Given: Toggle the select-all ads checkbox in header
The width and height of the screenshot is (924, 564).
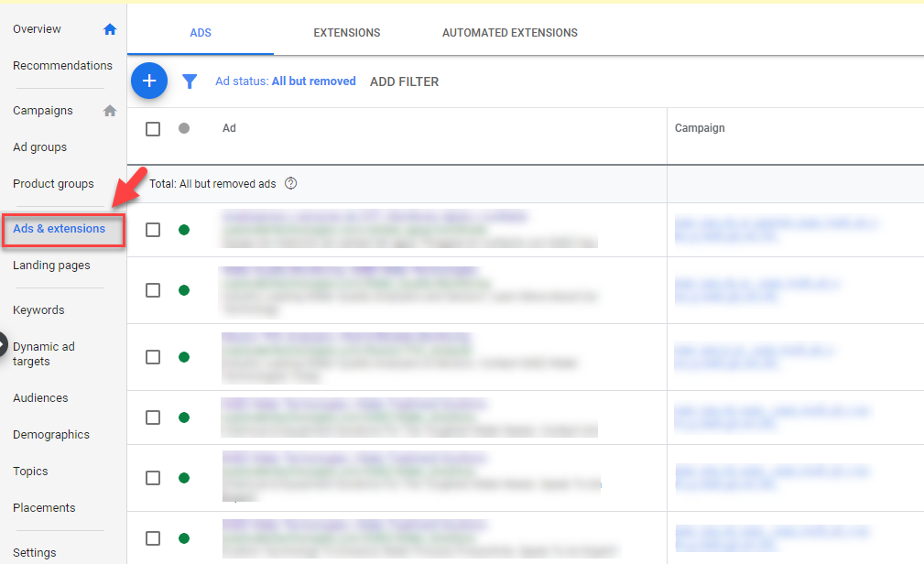Looking at the screenshot, I should 153,129.
